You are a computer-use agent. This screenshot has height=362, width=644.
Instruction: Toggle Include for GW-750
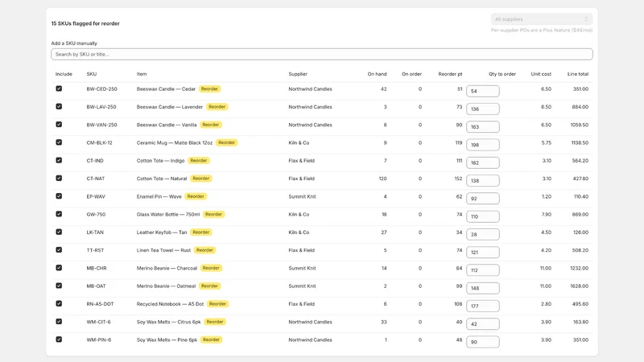pyautogui.click(x=59, y=214)
